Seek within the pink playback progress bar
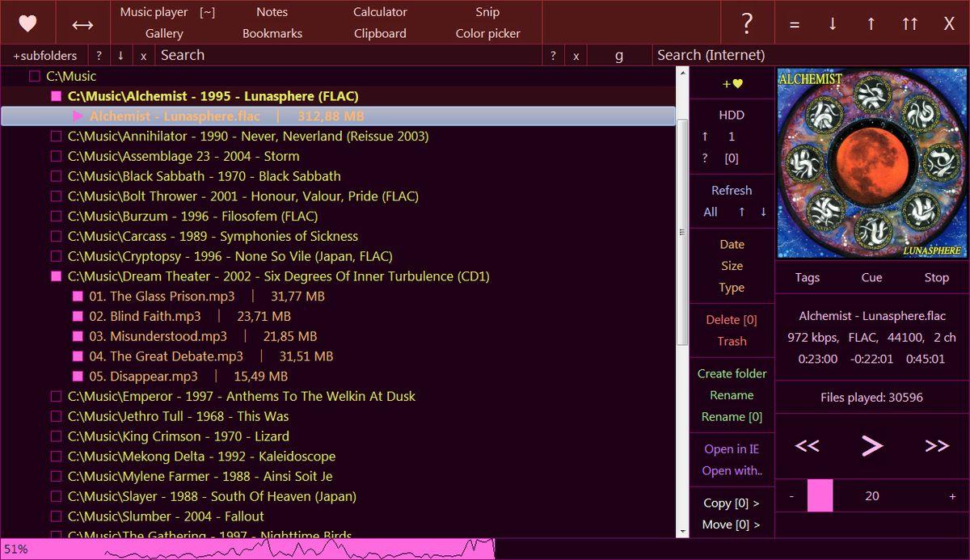Image resolution: width=970 pixels, height=560 pixels. point(247,549)
